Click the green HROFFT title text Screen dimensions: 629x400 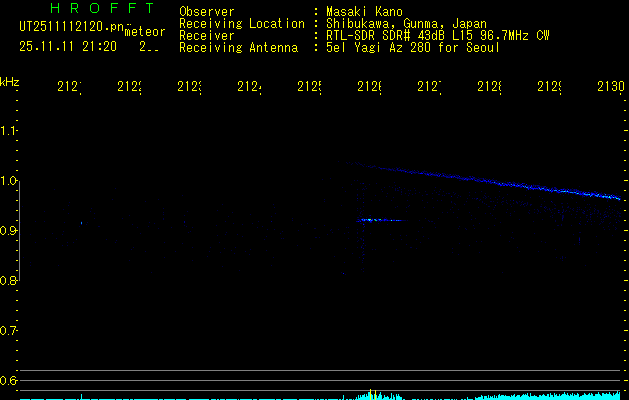pyautogui.click(x=102, y=8)
